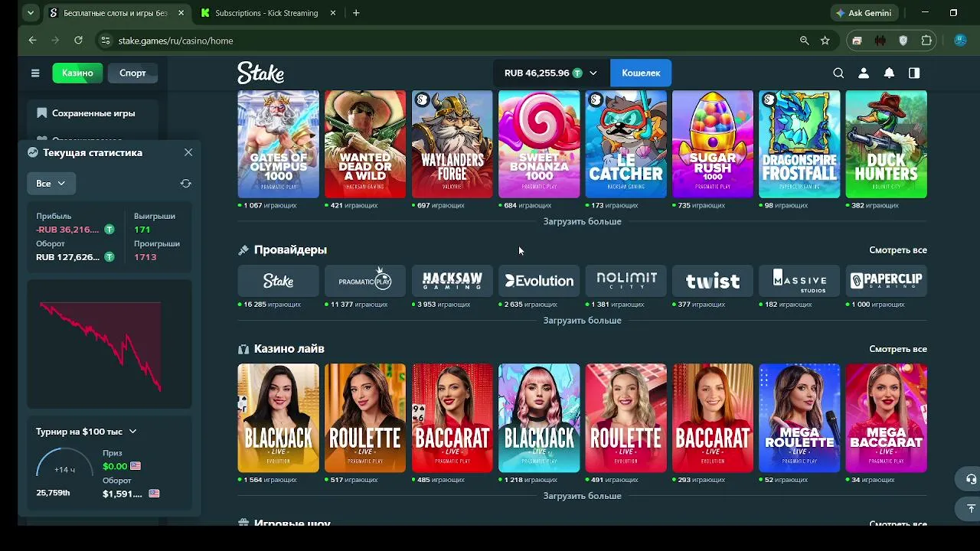Open the site info icon in address bar

[106, 41]
